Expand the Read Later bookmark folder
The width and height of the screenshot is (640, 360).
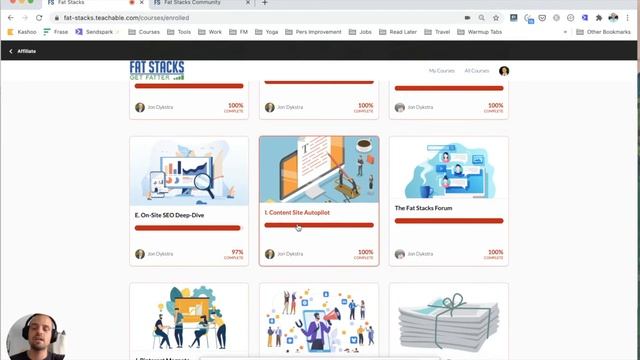pyautogui.click(x=398, y=32)
